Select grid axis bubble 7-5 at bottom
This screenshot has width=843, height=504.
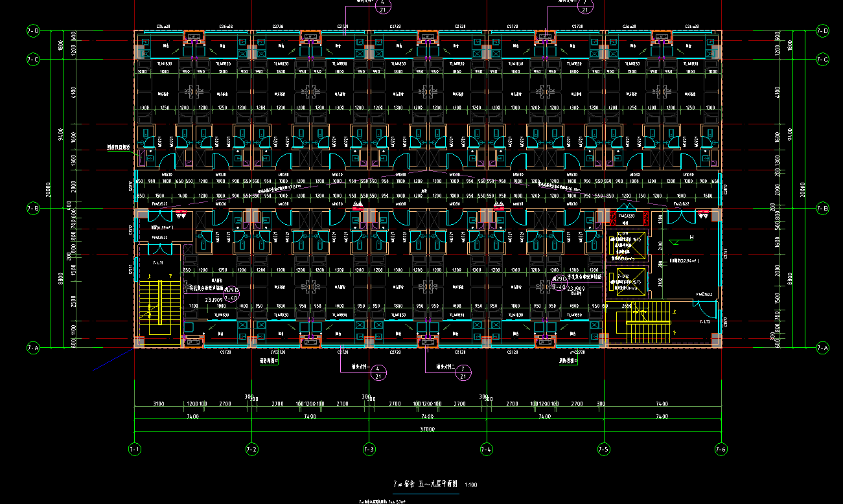[x=604, y=449]
